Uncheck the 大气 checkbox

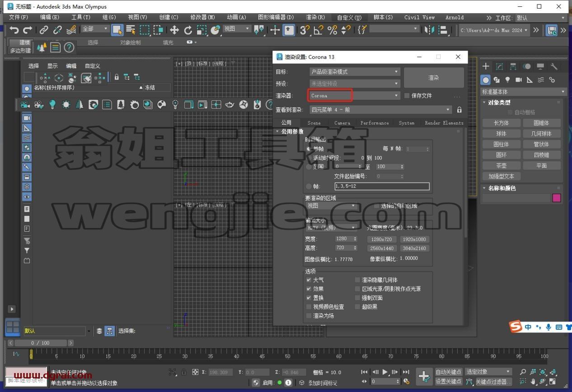click(309, 280)
